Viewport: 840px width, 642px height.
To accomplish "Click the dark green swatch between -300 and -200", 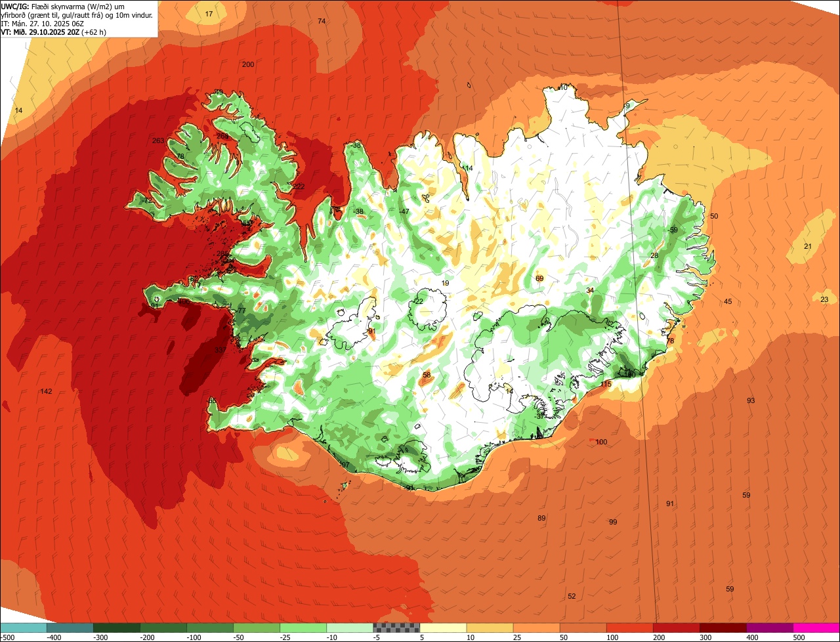I will tap(116, 628).
